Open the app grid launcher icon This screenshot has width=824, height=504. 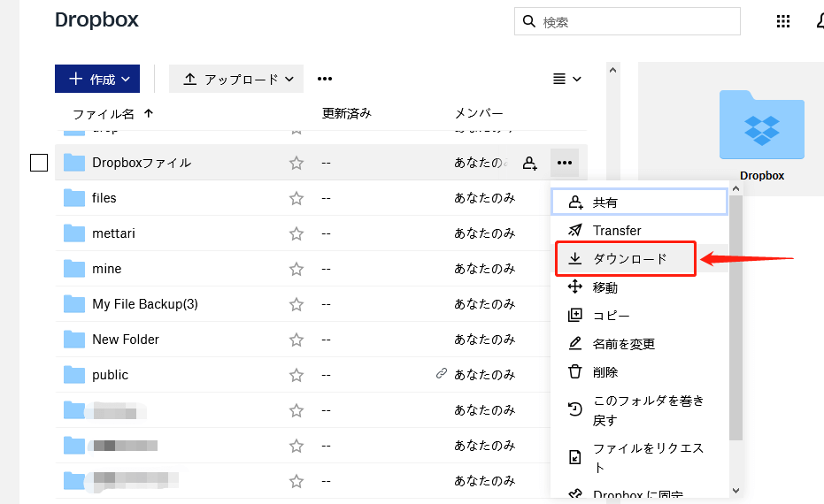[783, 22]
